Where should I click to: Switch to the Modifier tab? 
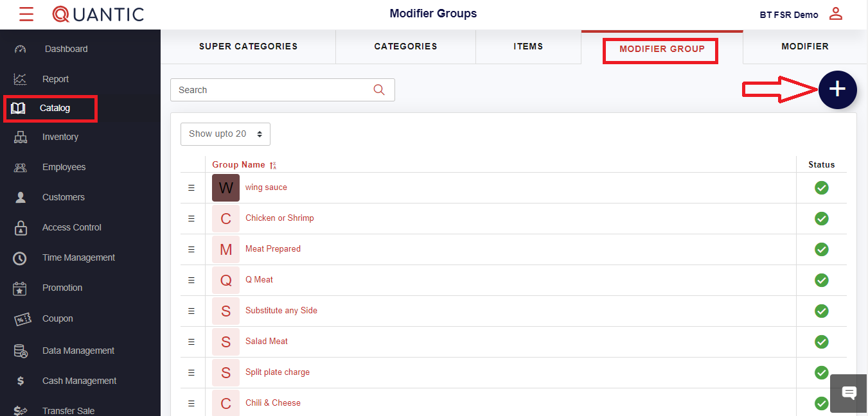point(804,47)
